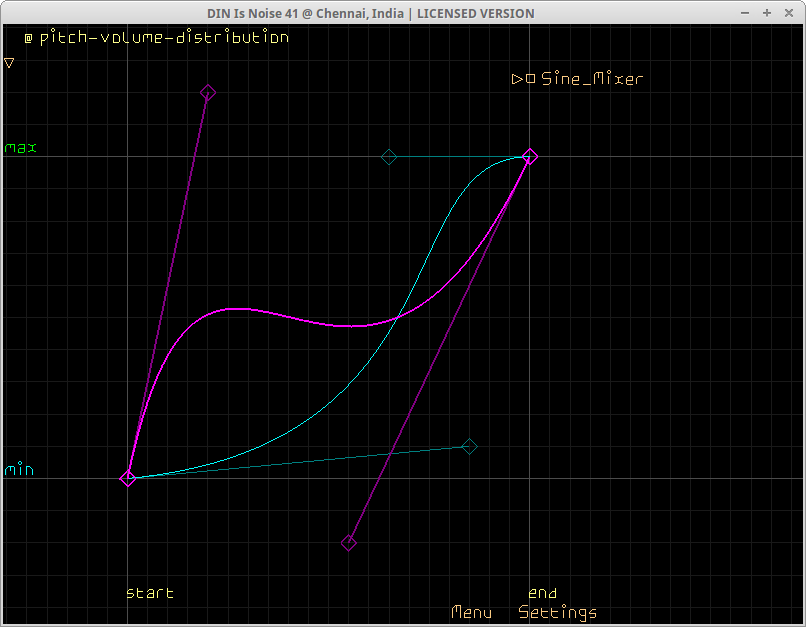This screenshot has height=627, width=806.
Task: Click the triangle arrow beside Sine_Mixer
Action: coord(517,79)
